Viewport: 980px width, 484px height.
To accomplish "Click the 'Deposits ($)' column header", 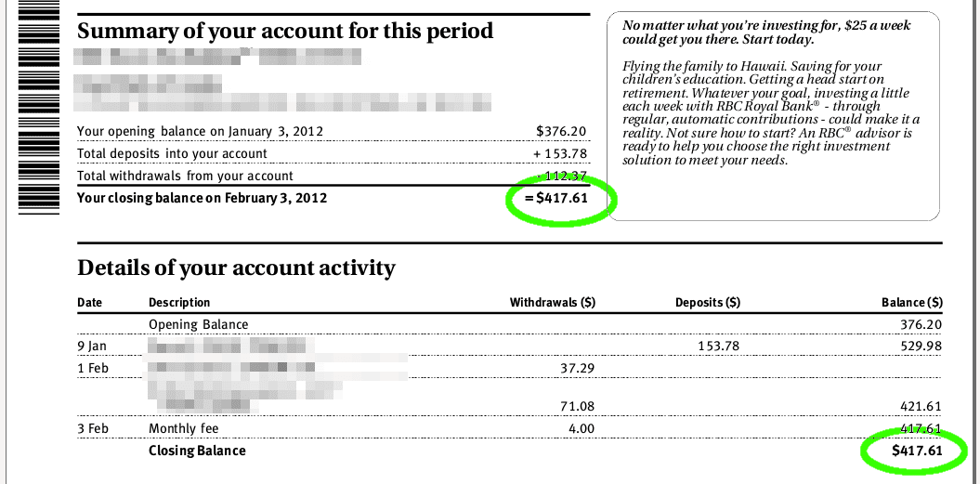I will (x=707, y=303).
